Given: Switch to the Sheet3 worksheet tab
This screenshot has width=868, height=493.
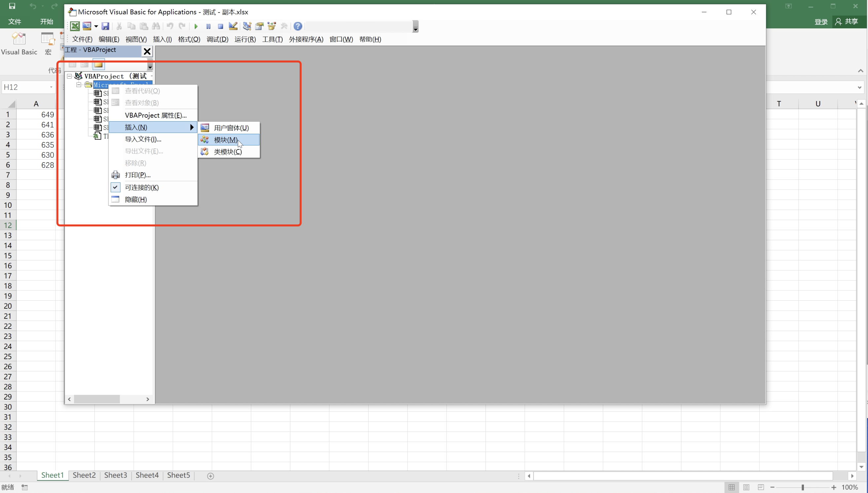Looking at the screenshot, I should pos(115,475).
